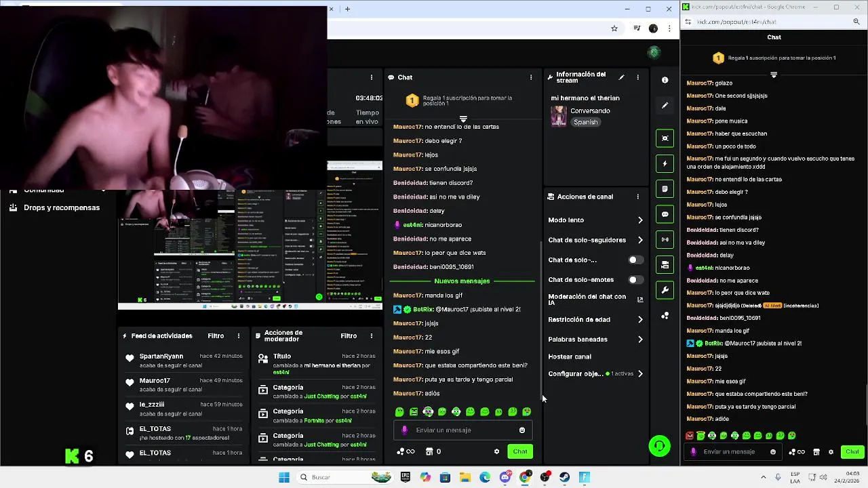This screenshot has width=868, height=488.
Task: Open Filtro in Feed de actividades
Action: pos(216,335)
